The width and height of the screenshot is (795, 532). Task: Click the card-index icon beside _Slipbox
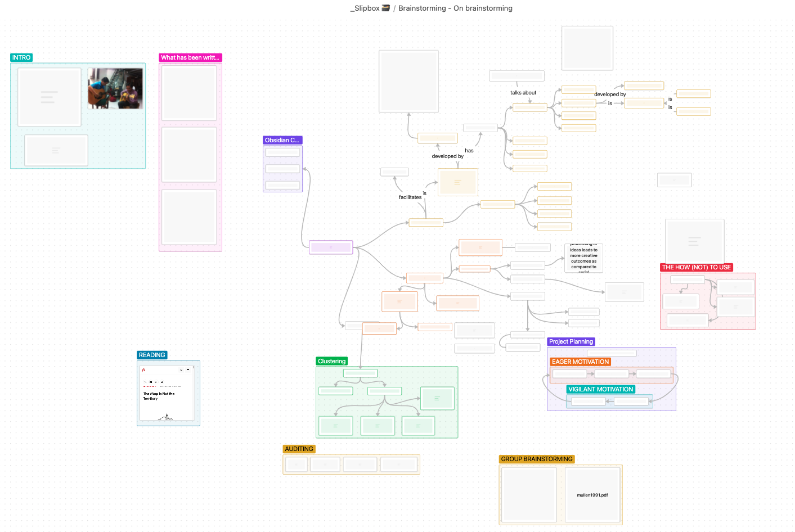385,8
